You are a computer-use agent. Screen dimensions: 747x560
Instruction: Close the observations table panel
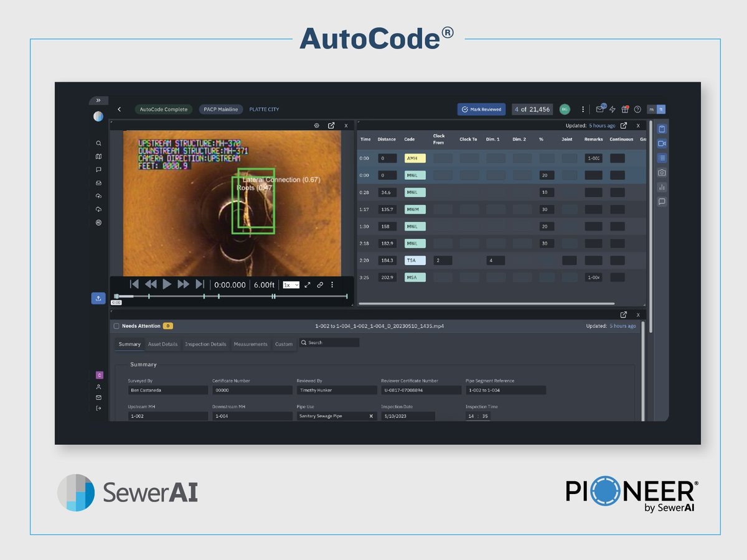pyautogui.click(x=638, y=126)
